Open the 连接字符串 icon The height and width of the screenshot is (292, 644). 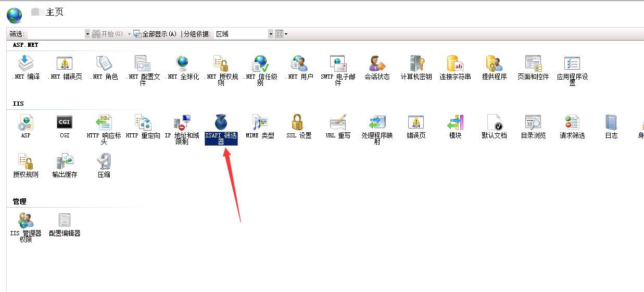coord(455,64)
